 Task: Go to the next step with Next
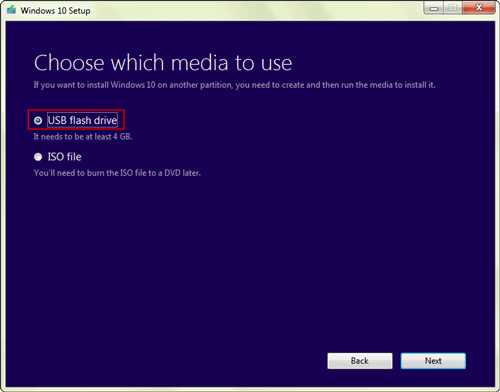(x=433, y=361)
